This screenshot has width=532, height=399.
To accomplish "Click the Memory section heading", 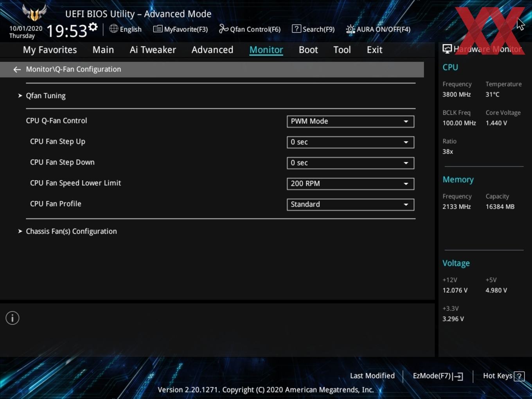I will 458,180.
